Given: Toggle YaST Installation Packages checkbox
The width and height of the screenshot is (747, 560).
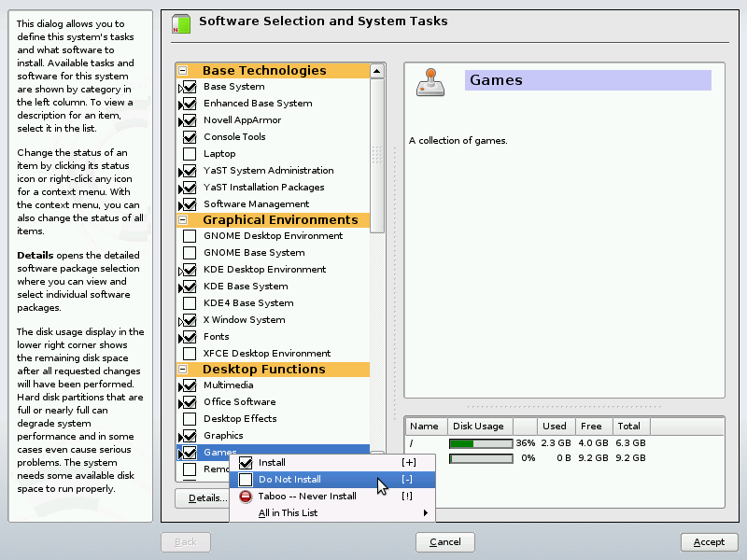Looking at the screenshot, I should tap(190, 188).
